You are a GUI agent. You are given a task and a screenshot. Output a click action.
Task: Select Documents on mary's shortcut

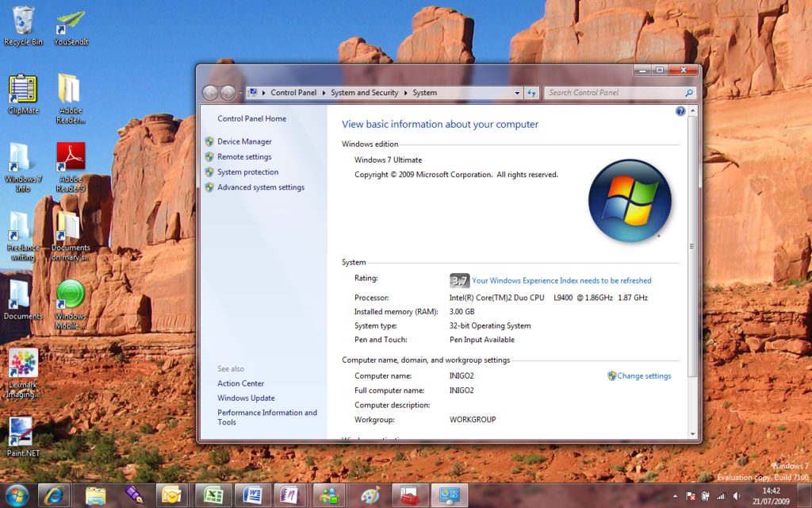(71, 236)
